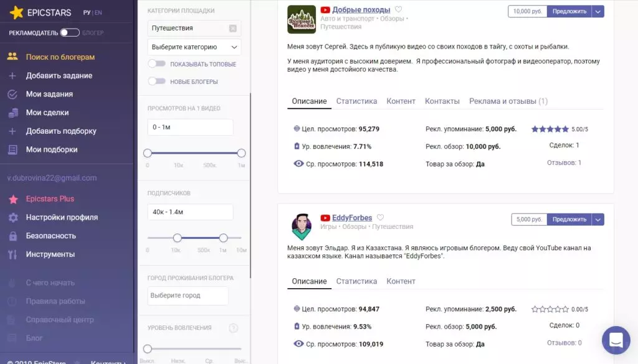The height and width of the screenshot is (364, 638).
Task: Open EddyForbes channel avatar
Action: [302, 226]
